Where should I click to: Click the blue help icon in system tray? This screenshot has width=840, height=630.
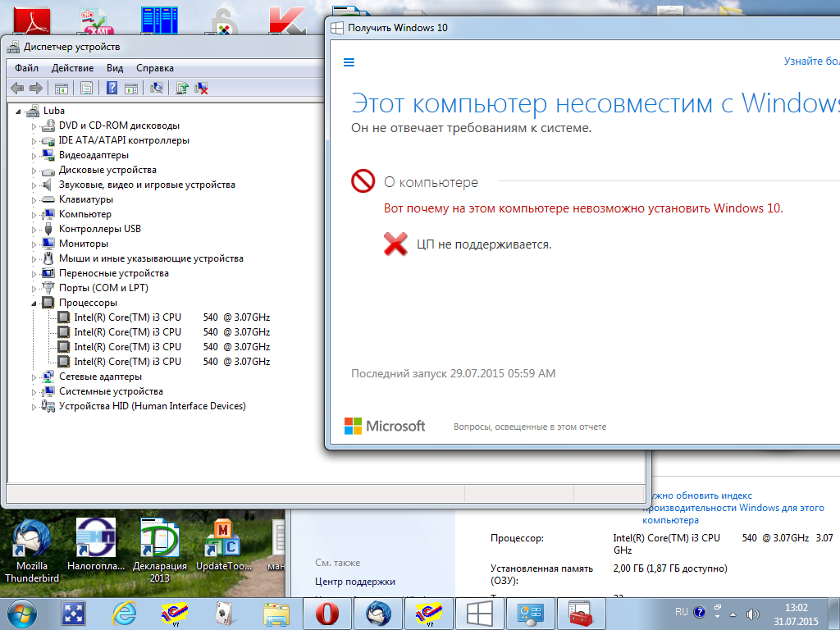pos(699,612)
